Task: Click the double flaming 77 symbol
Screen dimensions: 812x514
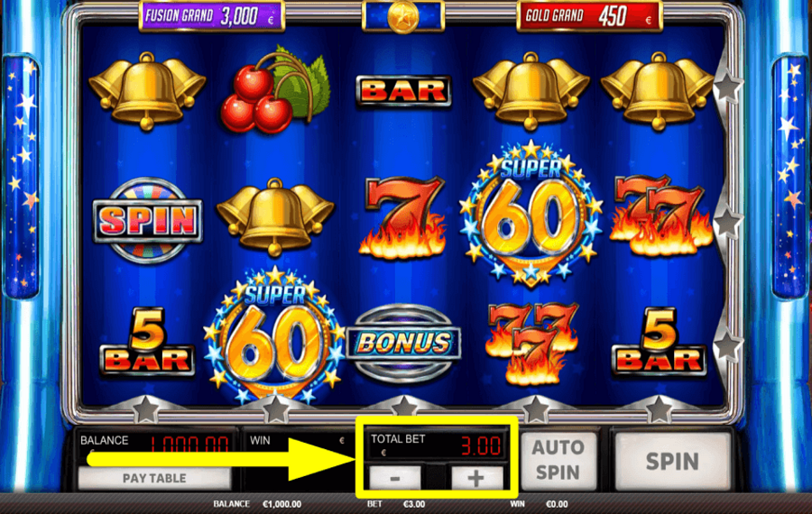Action: (660, 216)
